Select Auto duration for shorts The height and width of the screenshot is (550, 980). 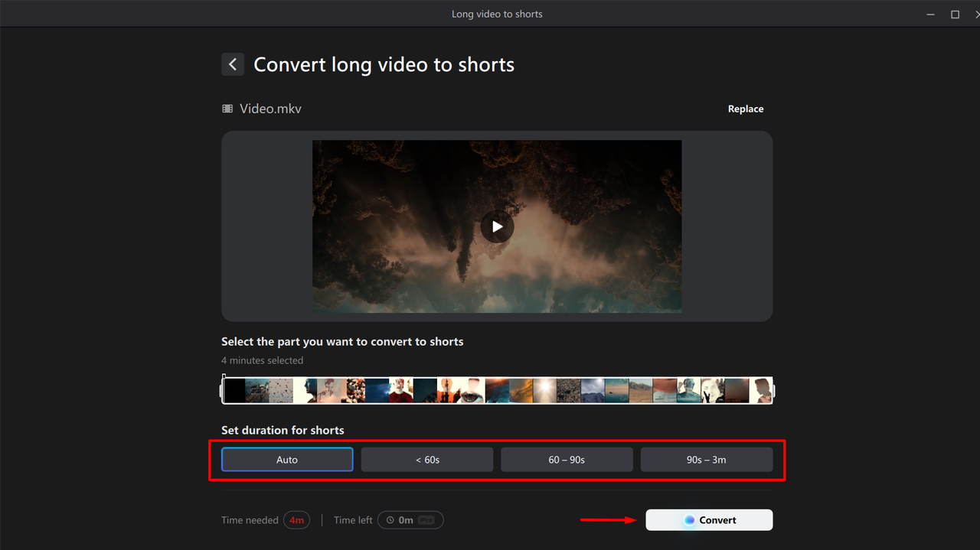(x=287, y=460)
